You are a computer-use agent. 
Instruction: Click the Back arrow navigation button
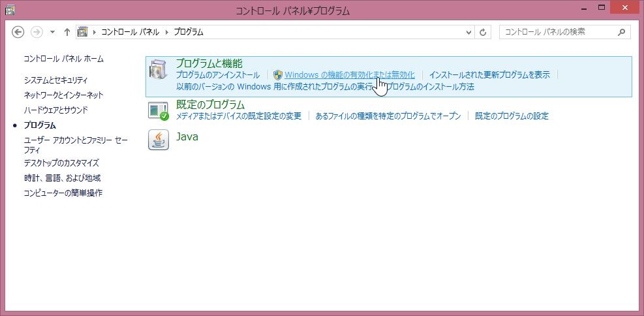tap(18, 32)
